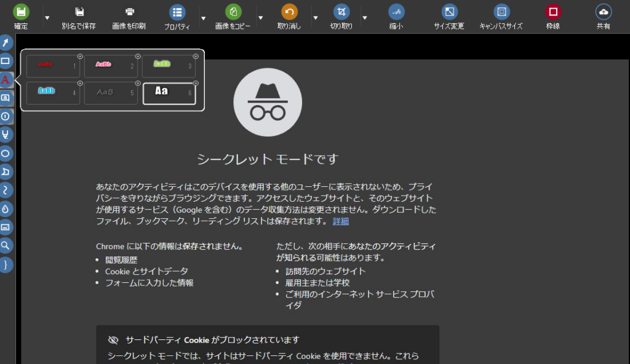Select the rectangle drawing tool
This screenshot has width=630, height=364.
6,61
